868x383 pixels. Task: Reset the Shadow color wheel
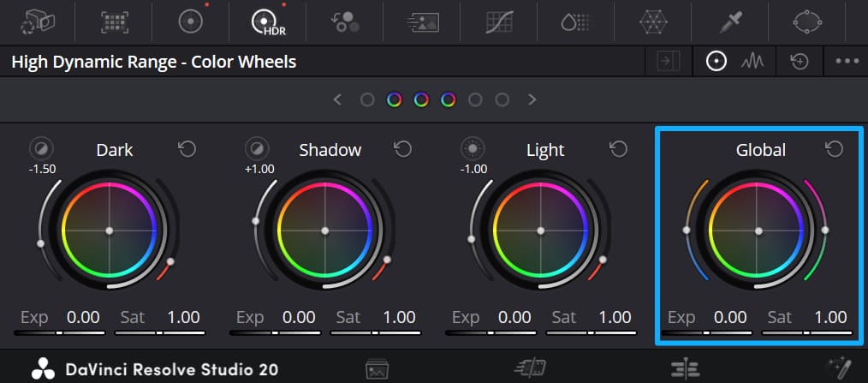pos(402,148)
